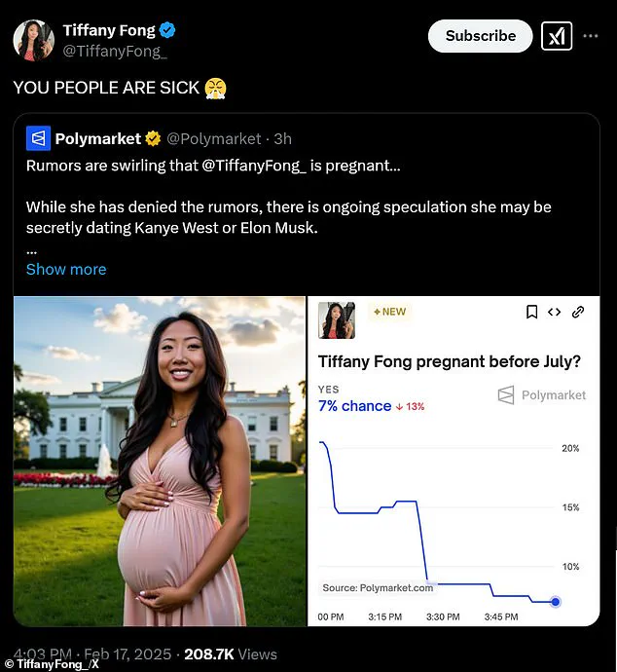Image resolution: width=617 pixels, height=672 pixels.
Task: Click the Polymarket logo avatar in quoted post
Action: point(39,138)
